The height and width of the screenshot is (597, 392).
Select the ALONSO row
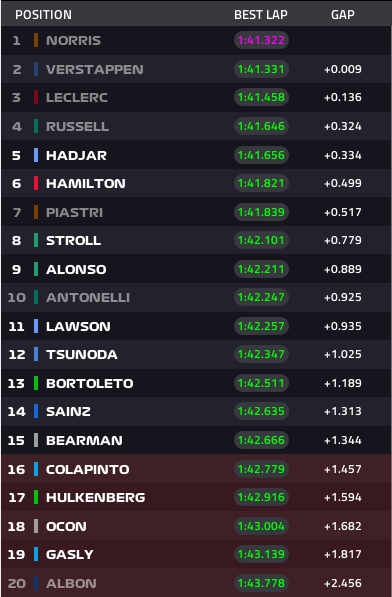196,269
